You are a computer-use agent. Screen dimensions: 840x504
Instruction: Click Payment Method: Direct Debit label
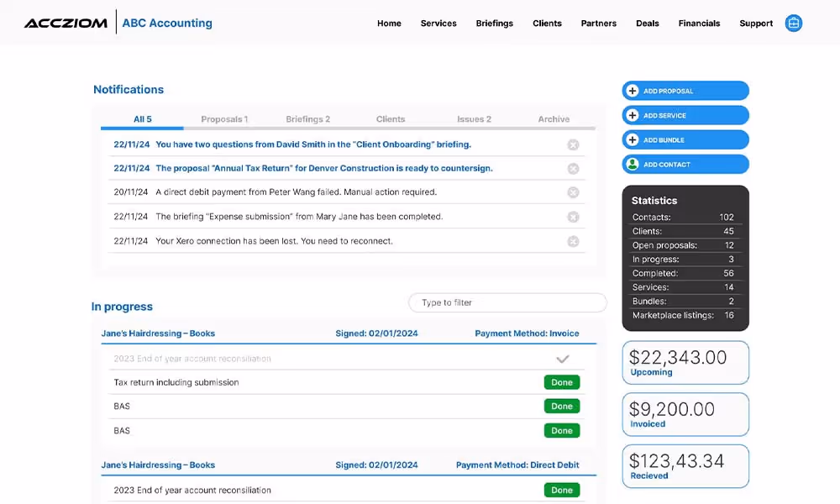(517, 465)
